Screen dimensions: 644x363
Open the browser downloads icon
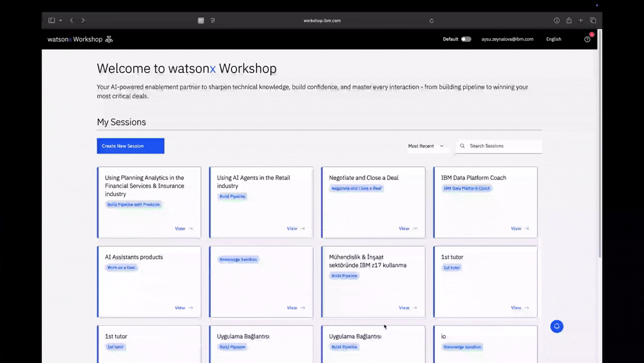point(556,20)
